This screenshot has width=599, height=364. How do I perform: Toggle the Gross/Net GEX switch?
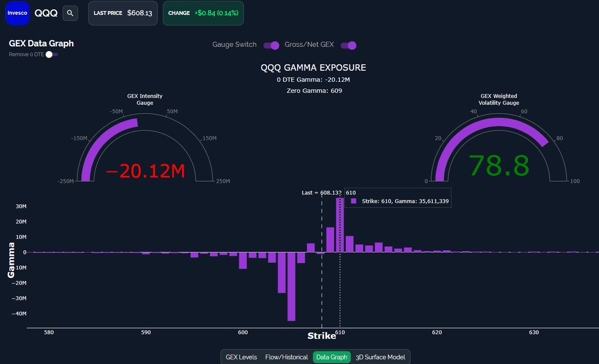click(348, 45)
